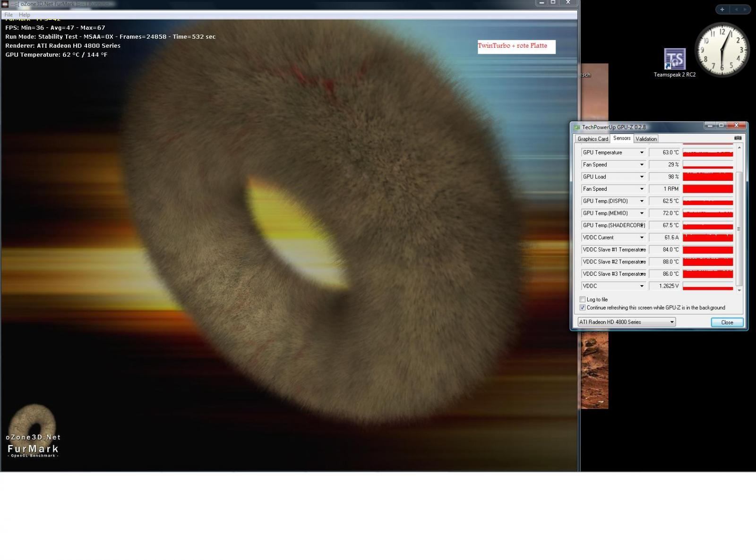Click the GPU-Z title bar application icon
The height and width of the screenshot is (560, 756).
[576, 127]
